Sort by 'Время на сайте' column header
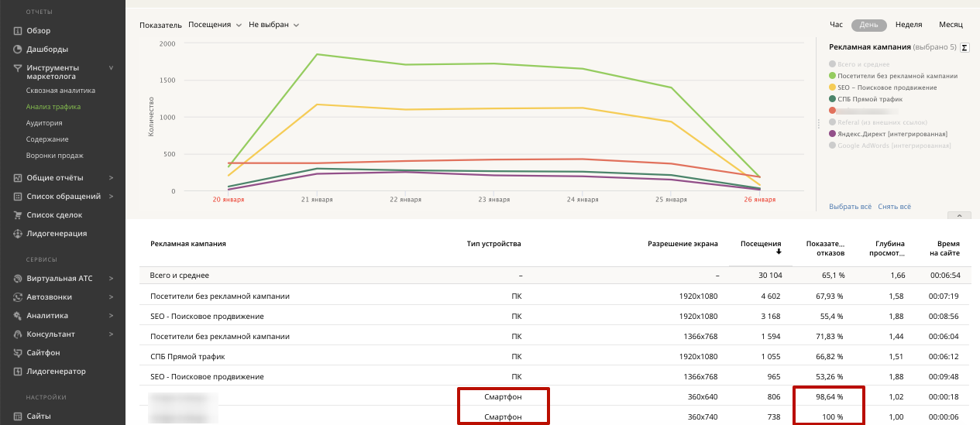This screenshot has height=425, width=980. 945,248
